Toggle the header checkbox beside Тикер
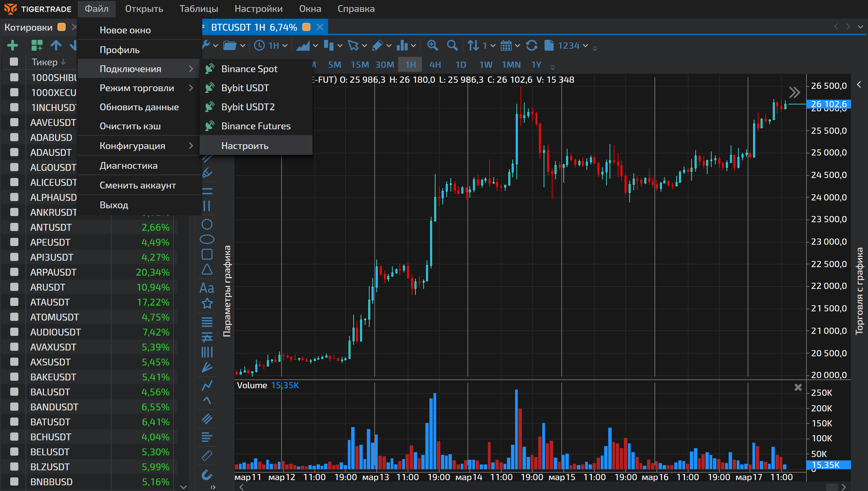Image resolution: width=868 pixels, height=491 pixels. pyautogui.click(x=14, y=62)
